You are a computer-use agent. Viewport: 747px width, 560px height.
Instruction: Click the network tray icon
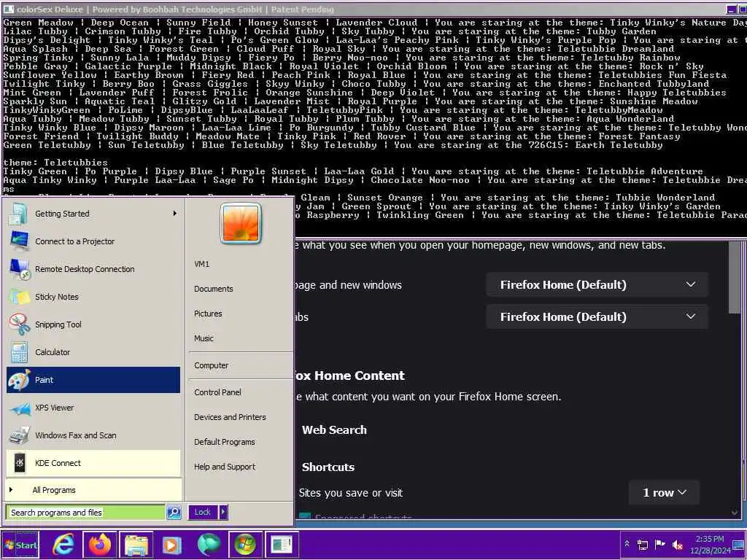[x=643, y=545]
